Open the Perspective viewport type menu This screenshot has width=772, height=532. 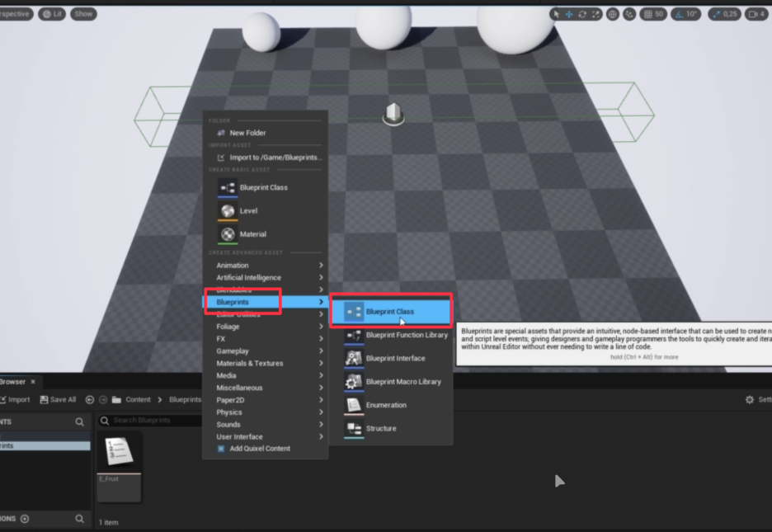15,14
